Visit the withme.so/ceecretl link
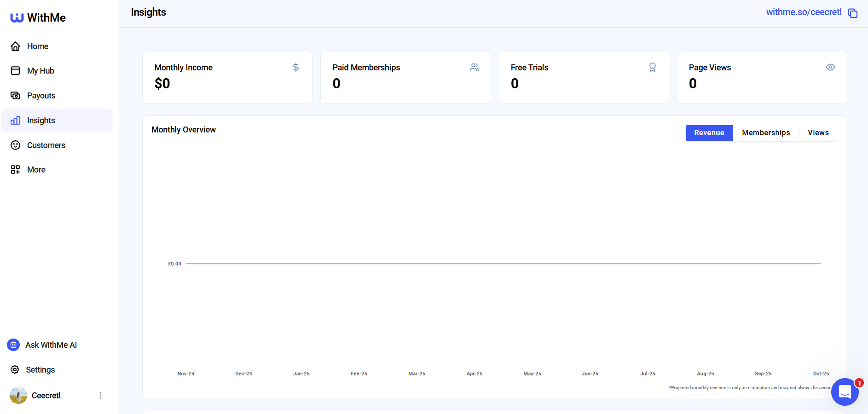This screenshot has height=414, width=868. [803, 12]
